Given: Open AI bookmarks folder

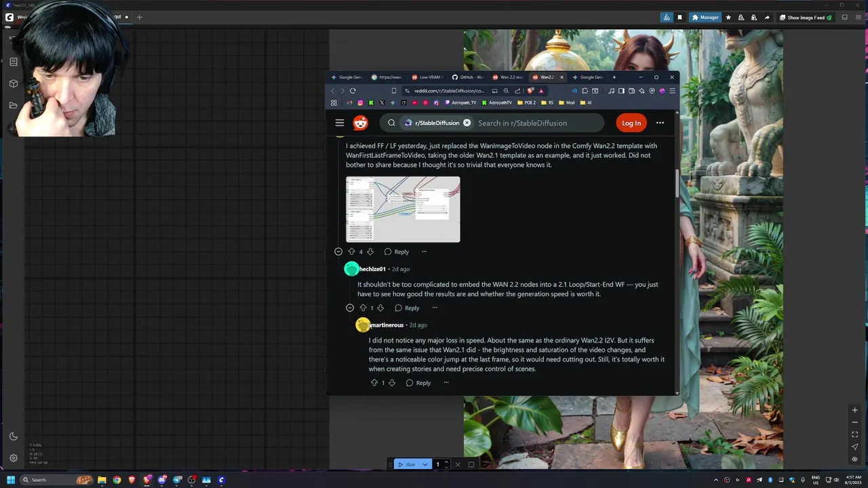Looking at the screenshot, I should coord(586,103).
